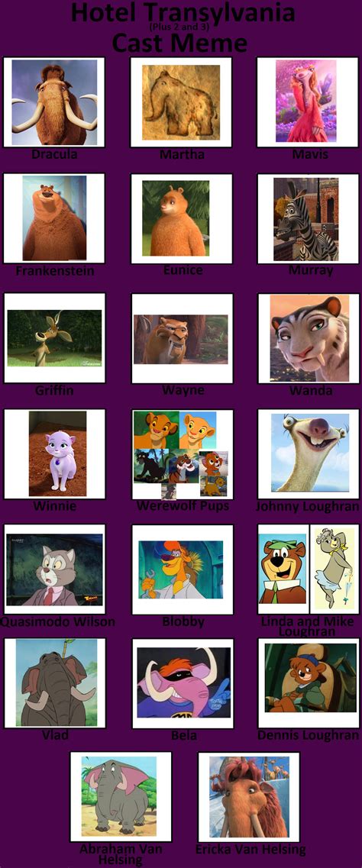
Task: Open the kangaroo image labeled Griffin
Action: (x=54, y=337)
